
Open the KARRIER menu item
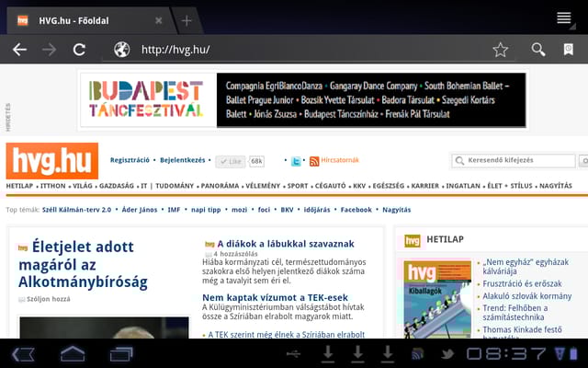[424, 186]
